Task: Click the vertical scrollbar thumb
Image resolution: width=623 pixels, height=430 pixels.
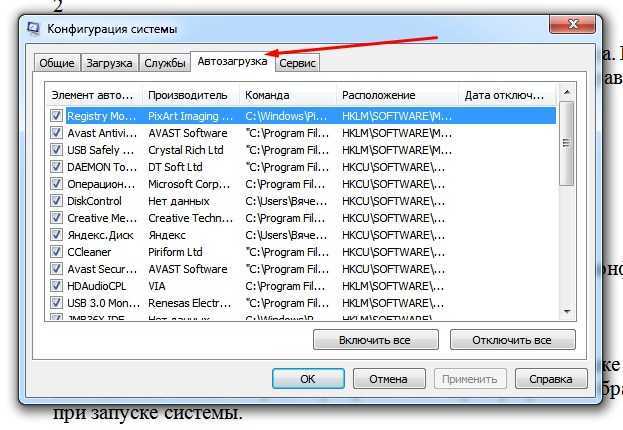Action: (567, 143)
